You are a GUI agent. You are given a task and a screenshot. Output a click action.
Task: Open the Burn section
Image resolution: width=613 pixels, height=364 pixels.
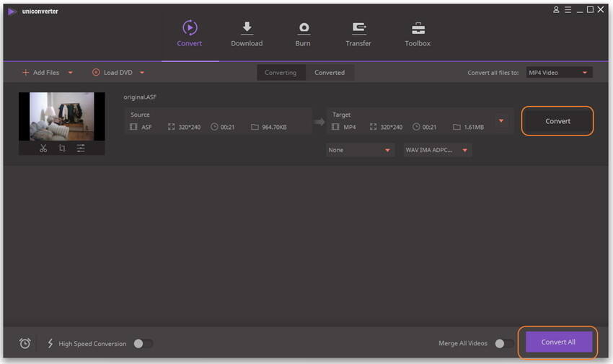point(303,35)
